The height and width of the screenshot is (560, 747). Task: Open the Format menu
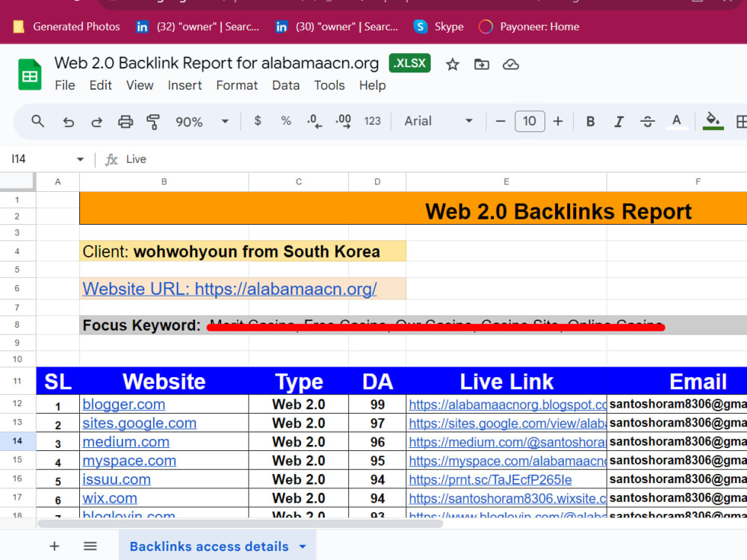pyautogui.click(x=237, y=85)
